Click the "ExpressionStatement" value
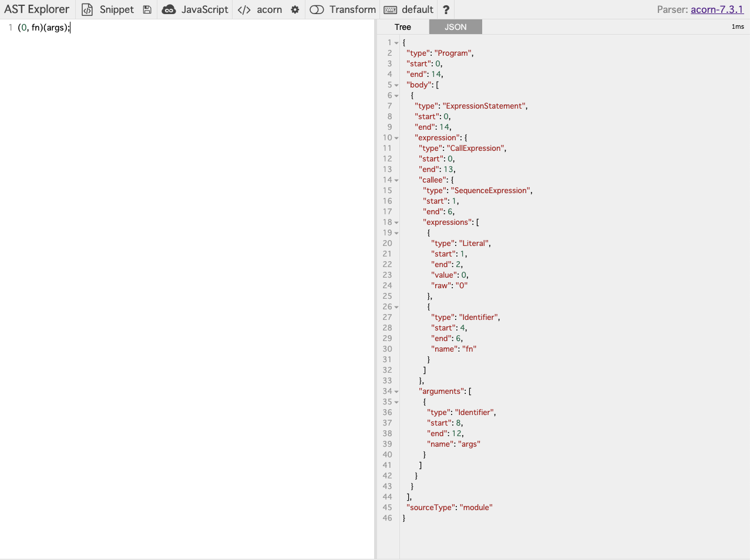This screenshot has width=750, height=560. 484,106
